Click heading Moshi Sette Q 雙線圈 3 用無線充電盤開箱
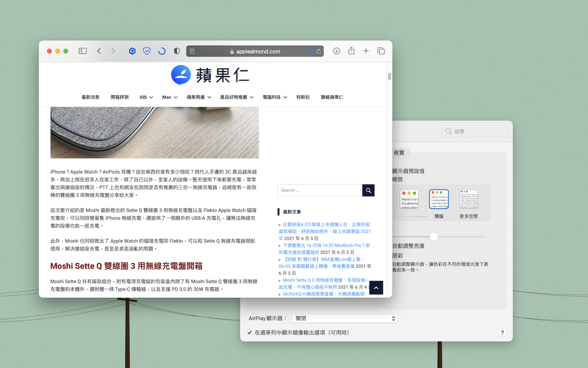588x368 pixels. [x=126, y=266]
